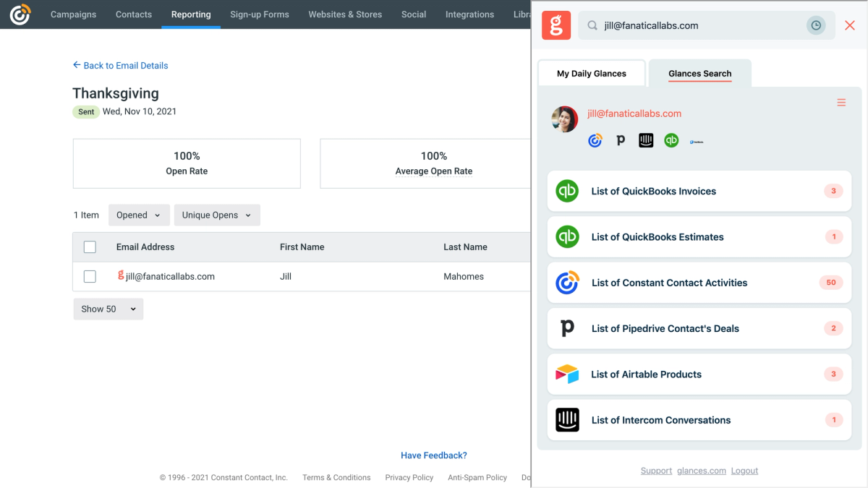The width and height of the screenshot is (868, 488).
Task: Click Support link in Glances footer
Action: coord(656,471)
